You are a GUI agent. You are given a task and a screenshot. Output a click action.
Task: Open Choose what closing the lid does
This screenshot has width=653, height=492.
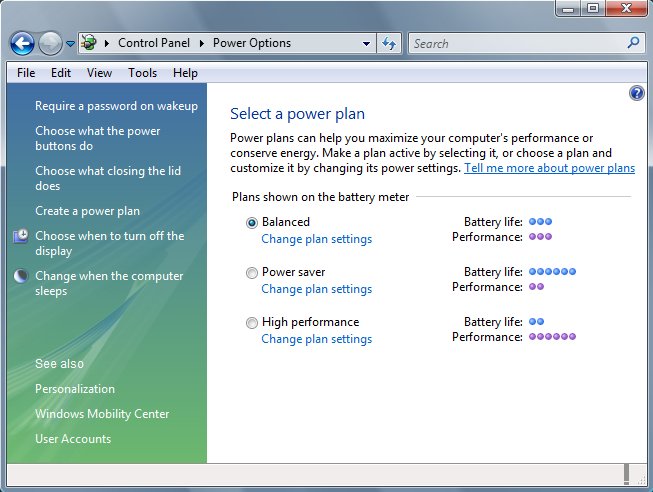click(108, 178)
